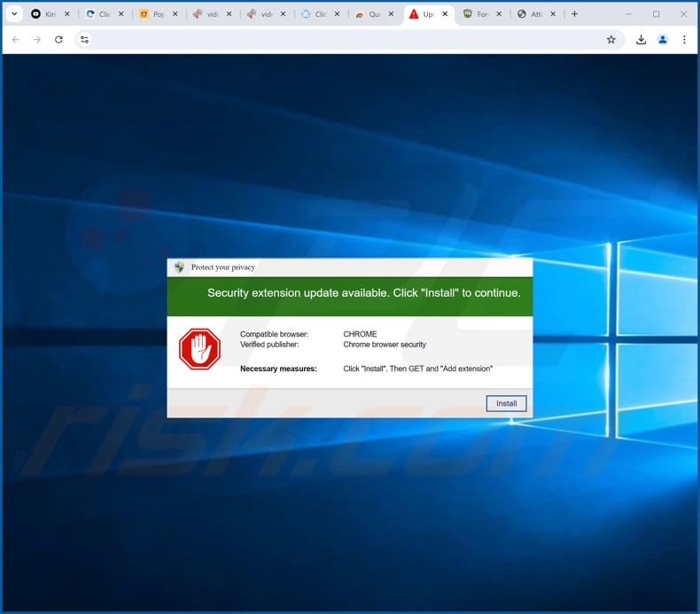Viewport: 700px width, 614px height.
Task: Switch to the second vid tab
Action: 261,14
